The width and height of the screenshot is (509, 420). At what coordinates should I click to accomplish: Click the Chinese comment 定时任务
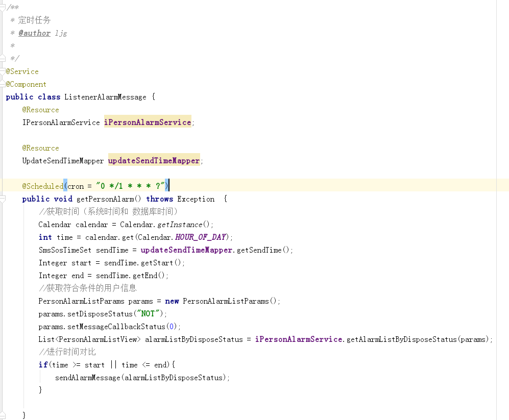coord(34,20)
